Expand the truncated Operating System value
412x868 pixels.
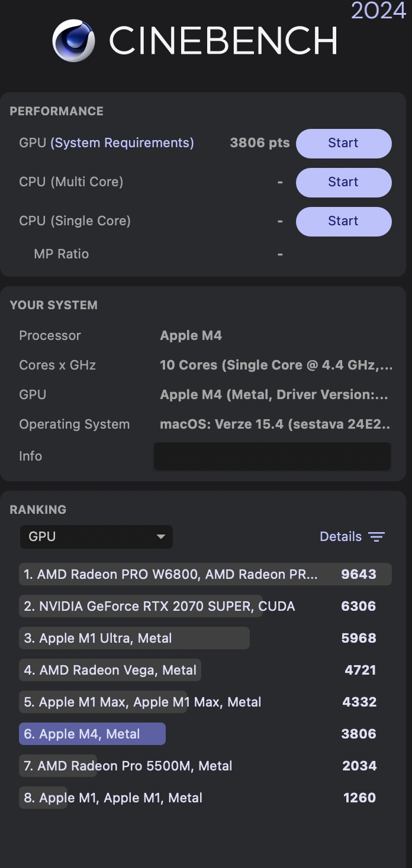274,424
